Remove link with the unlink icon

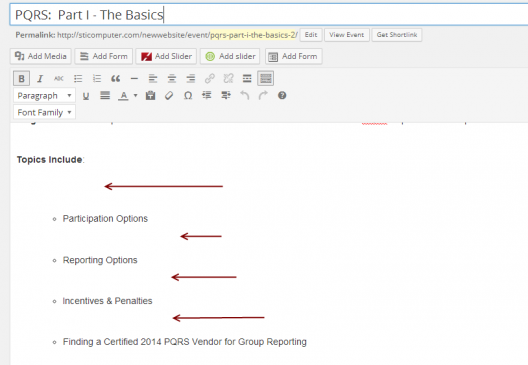(228, 78)
